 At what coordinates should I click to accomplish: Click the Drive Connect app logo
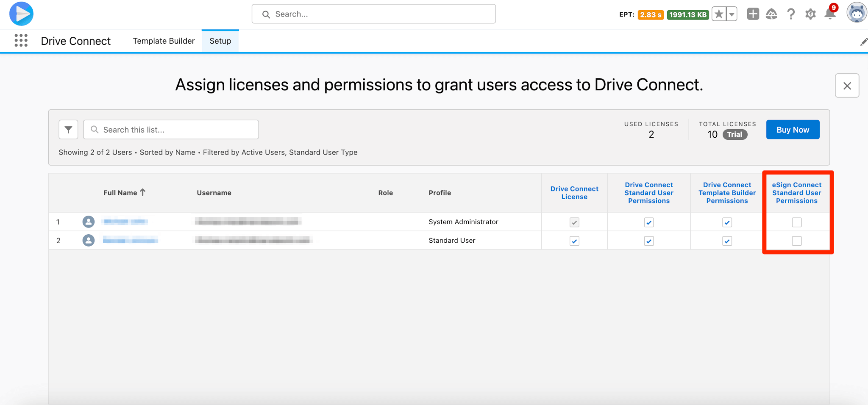(21, 14)
